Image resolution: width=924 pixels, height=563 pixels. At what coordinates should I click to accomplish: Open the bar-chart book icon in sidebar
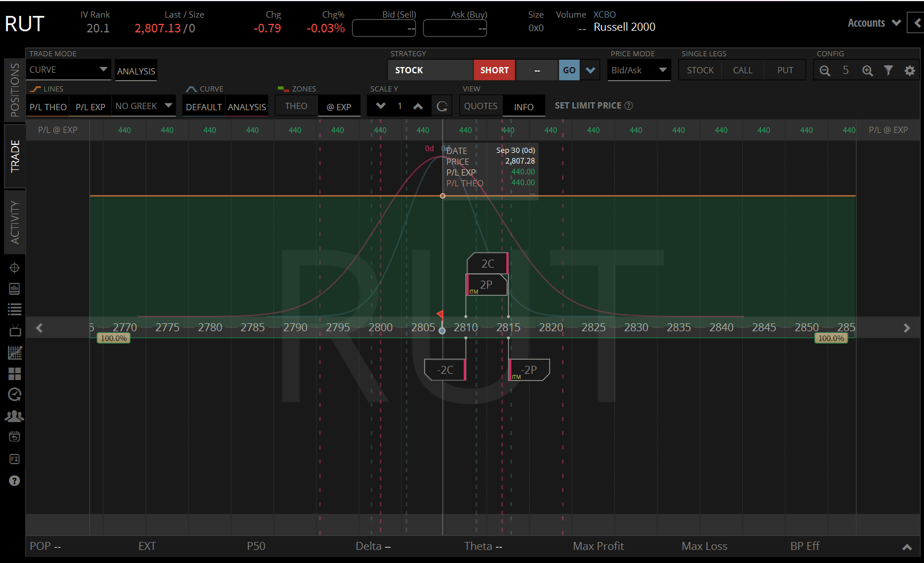coord(15,289)
